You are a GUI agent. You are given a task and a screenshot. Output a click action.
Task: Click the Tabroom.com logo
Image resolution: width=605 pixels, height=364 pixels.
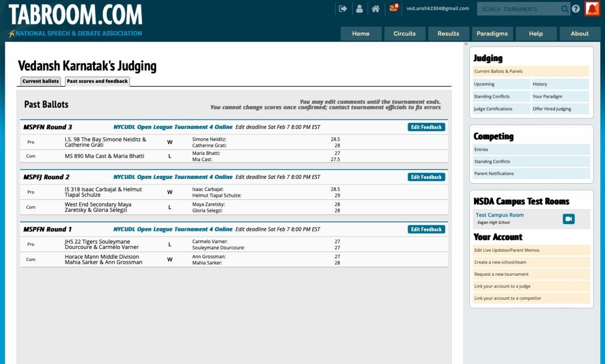(75, 16)
